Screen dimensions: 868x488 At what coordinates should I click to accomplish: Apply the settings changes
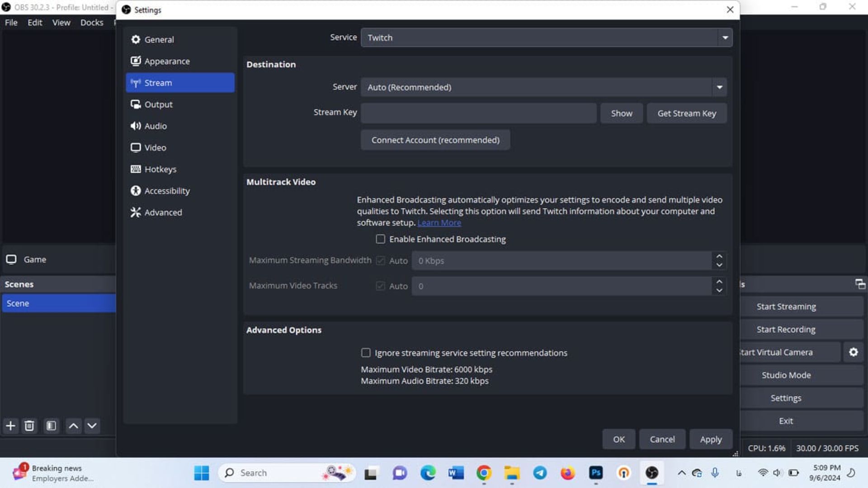click(711, 439)
